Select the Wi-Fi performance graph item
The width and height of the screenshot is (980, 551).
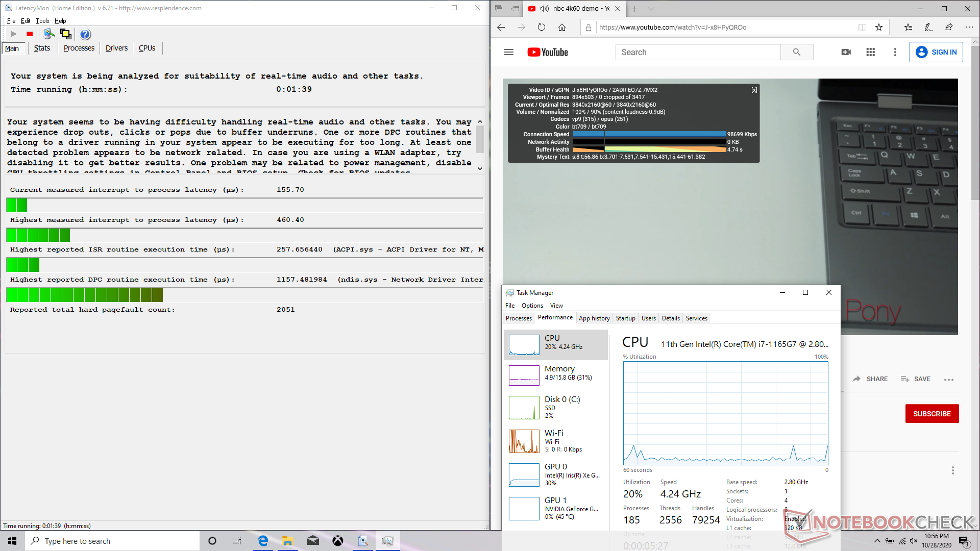[x=555, y=441]
